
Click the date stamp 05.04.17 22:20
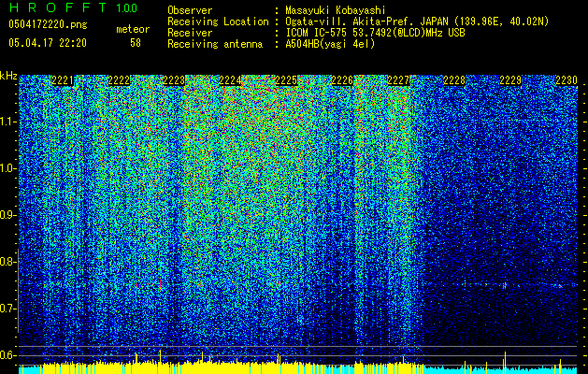[x=48, y=43]
